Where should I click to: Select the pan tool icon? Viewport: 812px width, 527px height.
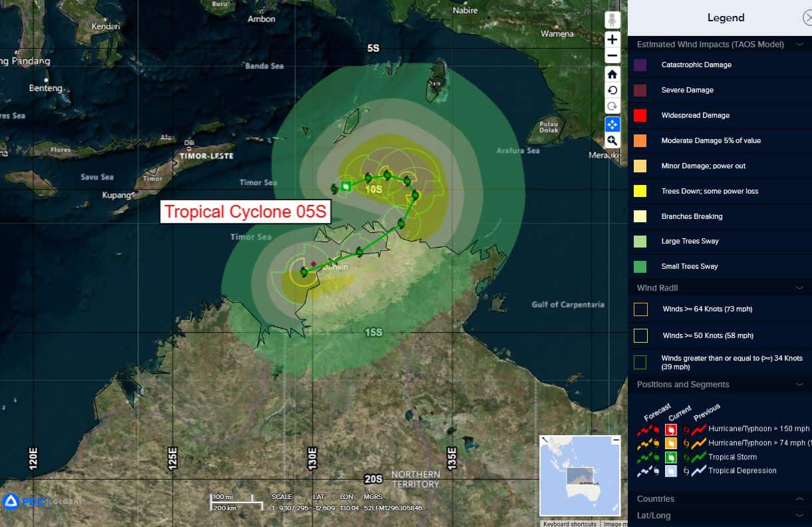(x=612, y=124)
